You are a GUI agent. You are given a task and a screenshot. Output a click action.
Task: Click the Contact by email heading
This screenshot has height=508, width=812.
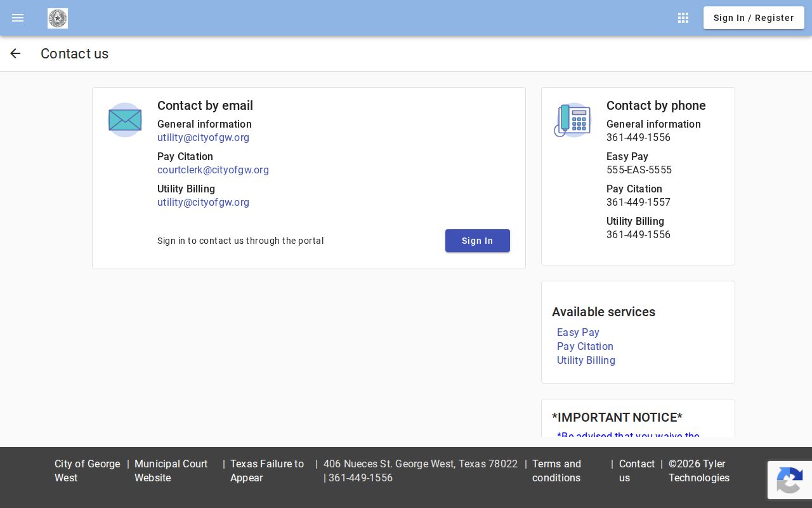click(205, 105)
